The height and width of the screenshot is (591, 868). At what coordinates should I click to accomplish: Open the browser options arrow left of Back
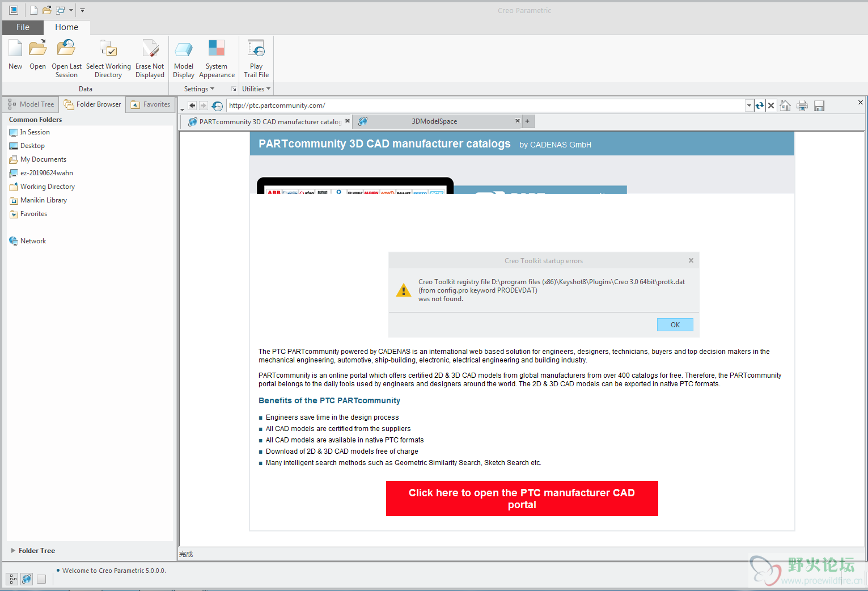183,109
